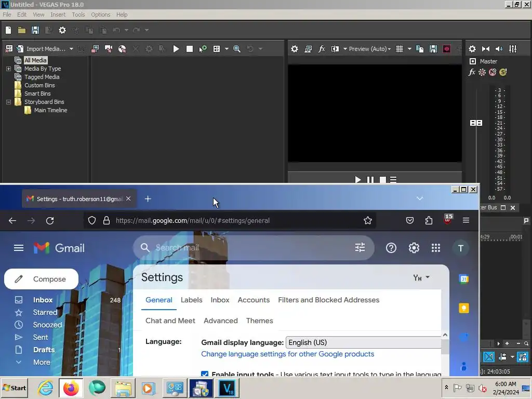
Task: Play the video preview
Action: point(357,179)
